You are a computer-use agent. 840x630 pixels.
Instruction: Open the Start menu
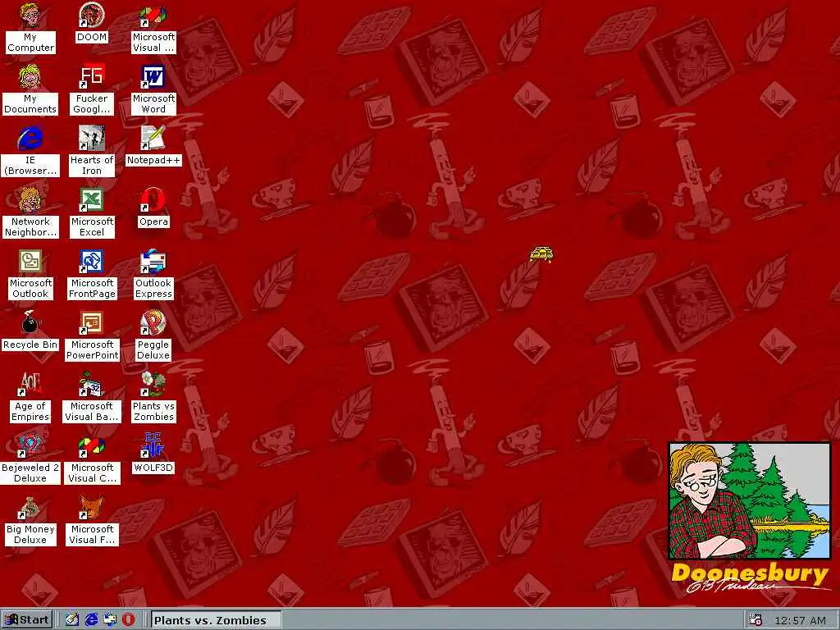pyautogui.click(x=27, y=620)
